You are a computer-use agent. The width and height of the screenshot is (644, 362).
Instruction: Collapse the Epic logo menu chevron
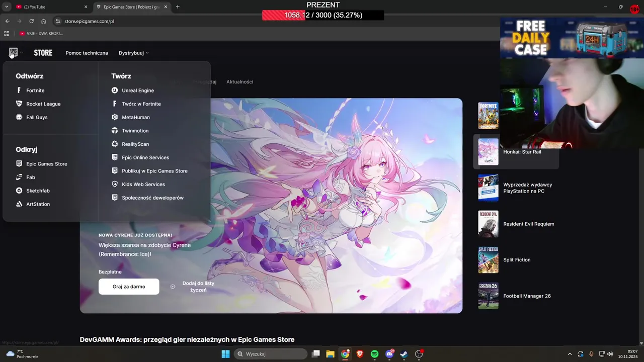(x=22, y=53)
